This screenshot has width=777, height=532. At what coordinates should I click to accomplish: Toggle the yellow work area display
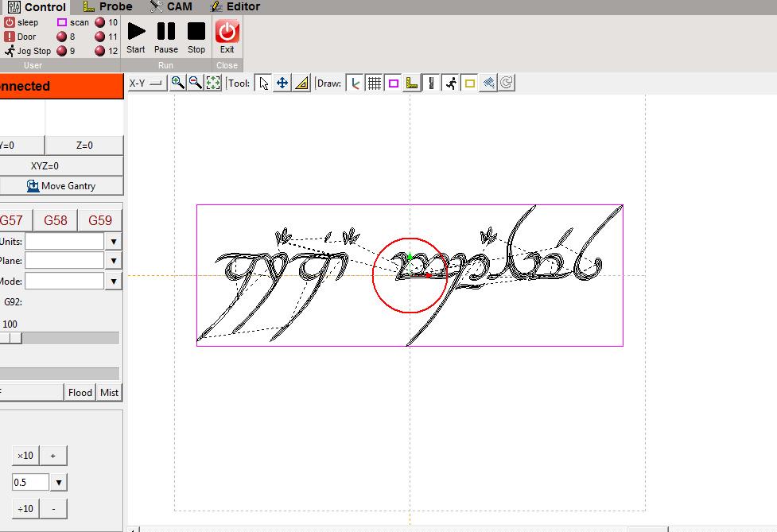click(470, 83)
